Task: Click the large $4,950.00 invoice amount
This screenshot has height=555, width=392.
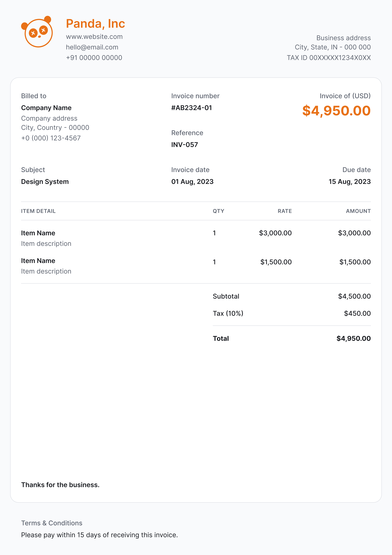Action: pyautogui.click(x=336, y=111)
